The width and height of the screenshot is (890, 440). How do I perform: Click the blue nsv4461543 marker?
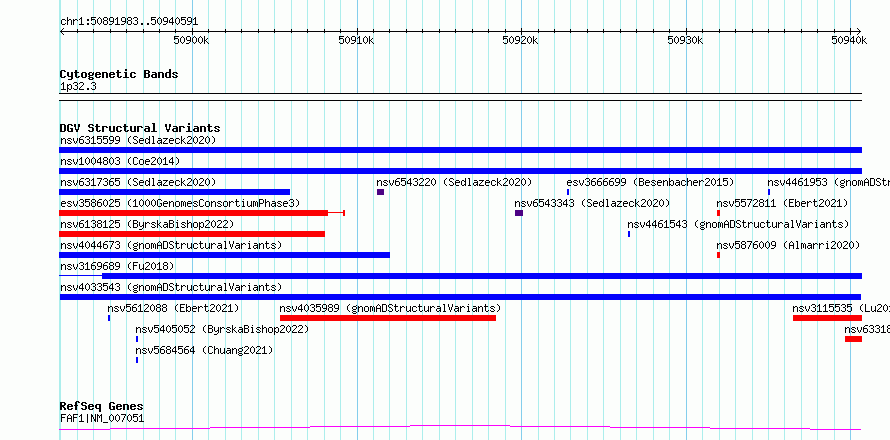click(629, 234)
